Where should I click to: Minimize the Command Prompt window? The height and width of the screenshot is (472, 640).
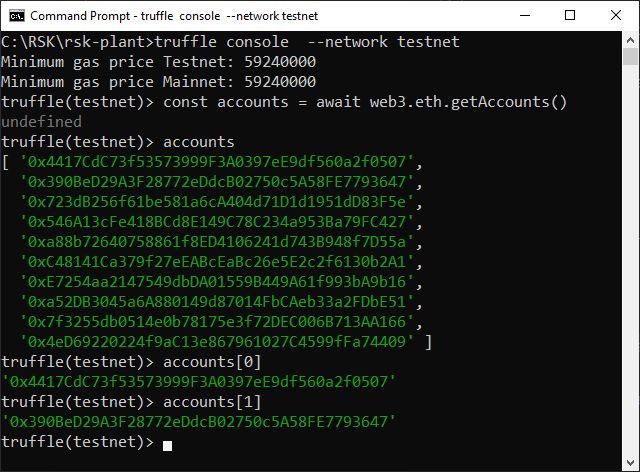click(x=522, y=16)
